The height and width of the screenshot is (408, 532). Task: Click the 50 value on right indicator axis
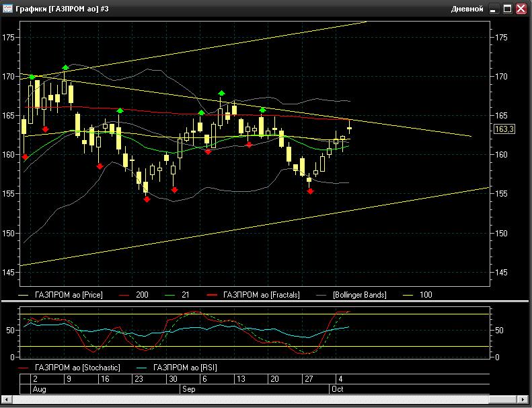pos(499,331)
